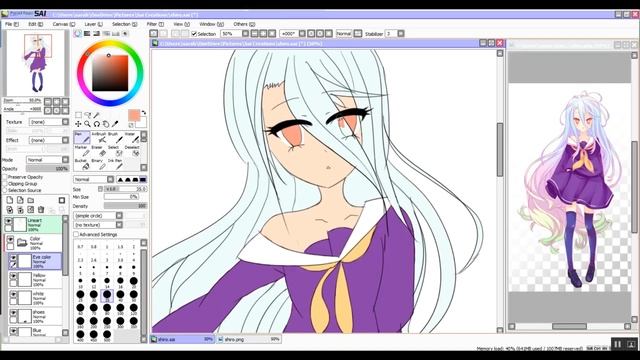
Task: Open the Effect dropdown
Action: pos(49,140)
